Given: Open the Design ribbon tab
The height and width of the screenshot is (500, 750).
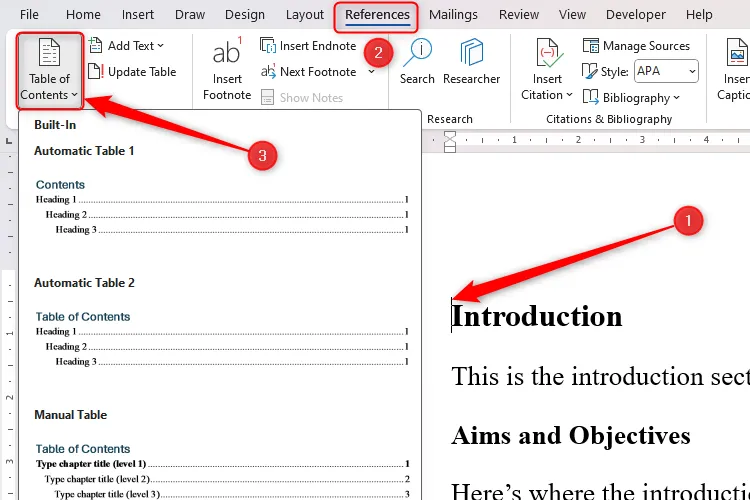Looking at the screenshot, I should (x=245, y=15).
